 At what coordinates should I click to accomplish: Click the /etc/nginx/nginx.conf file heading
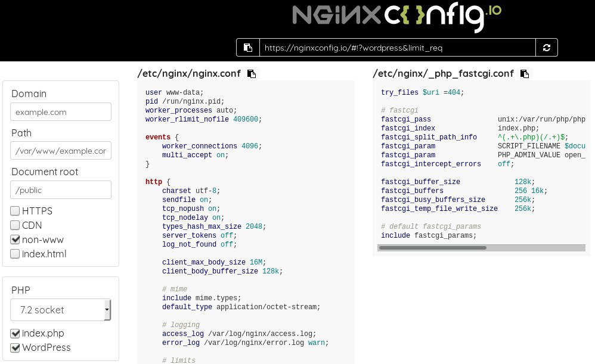click(x=189, y=73)
